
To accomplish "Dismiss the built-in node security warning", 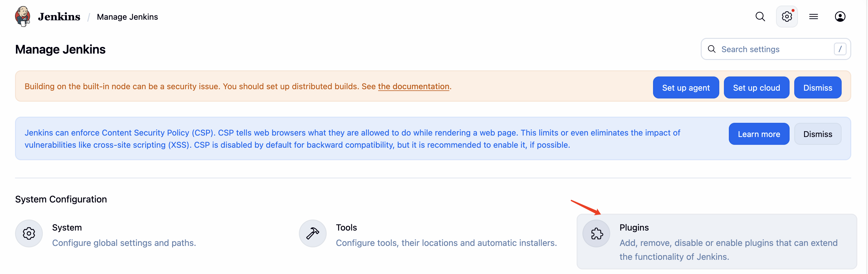I will (817, 88).
